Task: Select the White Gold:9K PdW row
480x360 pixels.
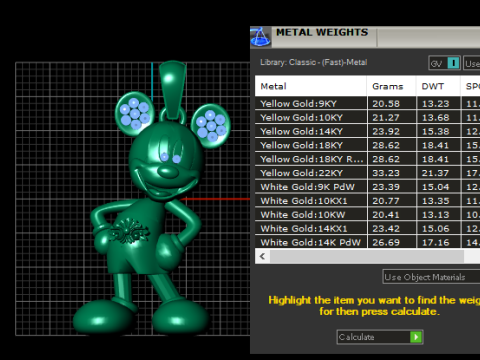Action: tap(368, 187)
